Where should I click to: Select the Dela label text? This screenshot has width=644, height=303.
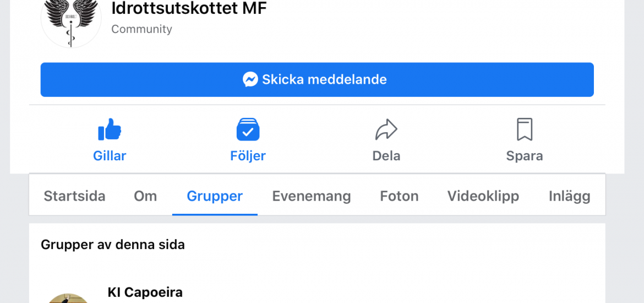pyautogui.click(x=386, y=156)
